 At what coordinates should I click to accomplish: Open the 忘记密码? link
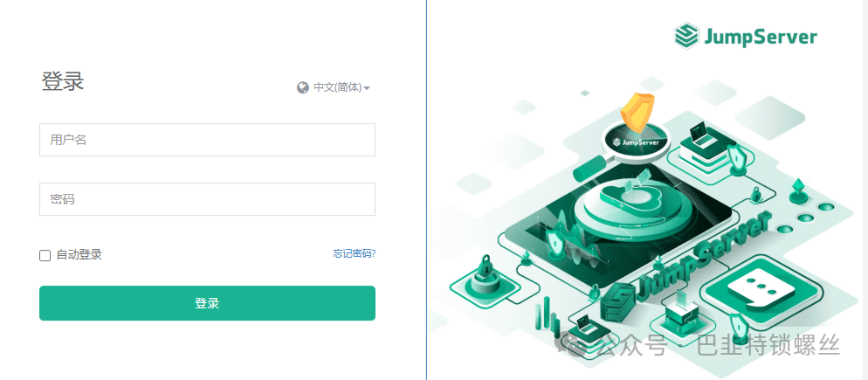(355, 253)
